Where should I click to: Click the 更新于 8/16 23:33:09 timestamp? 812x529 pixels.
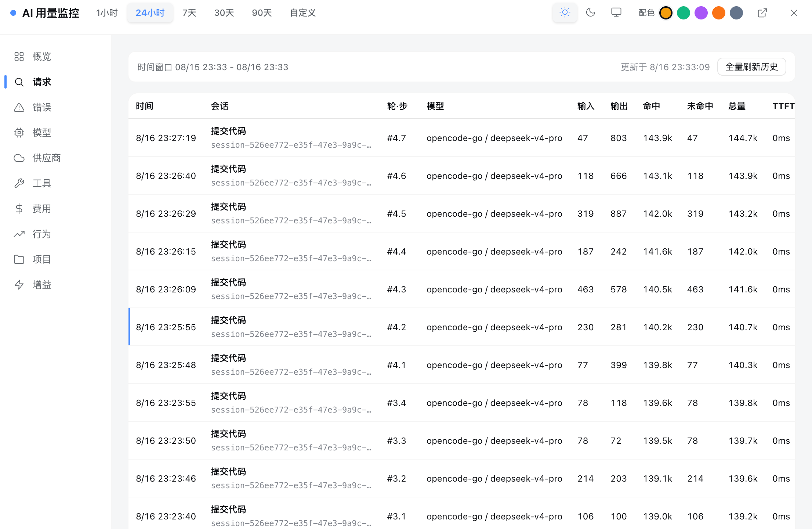tap(665, 67)
